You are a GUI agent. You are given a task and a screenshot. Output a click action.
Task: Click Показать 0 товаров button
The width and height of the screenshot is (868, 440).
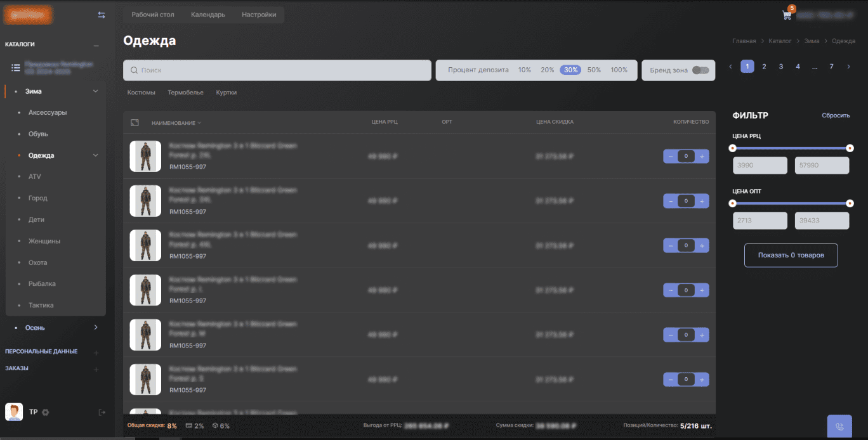(791, 256)
